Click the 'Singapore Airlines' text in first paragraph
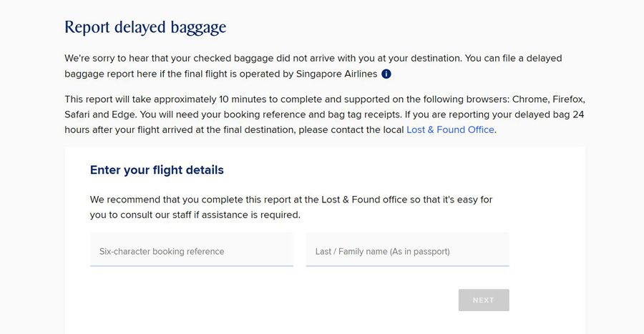The image size is (644, 334). click(336, 74)
